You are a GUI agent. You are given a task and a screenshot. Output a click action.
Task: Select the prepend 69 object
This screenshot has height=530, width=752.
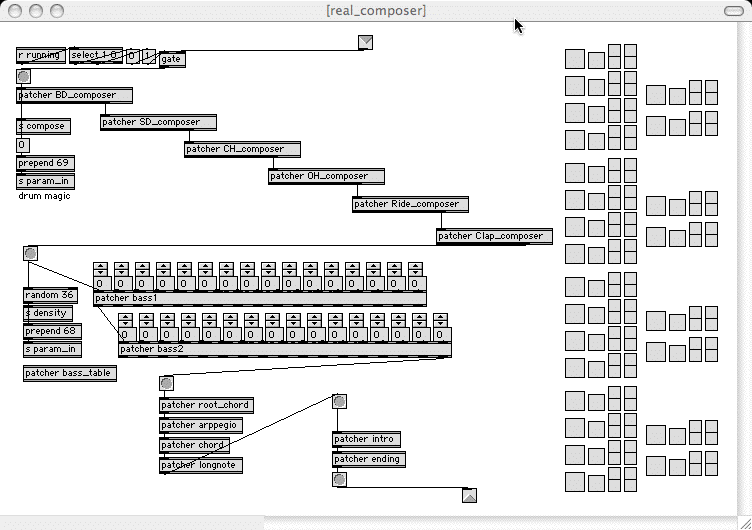click(45, 163)
